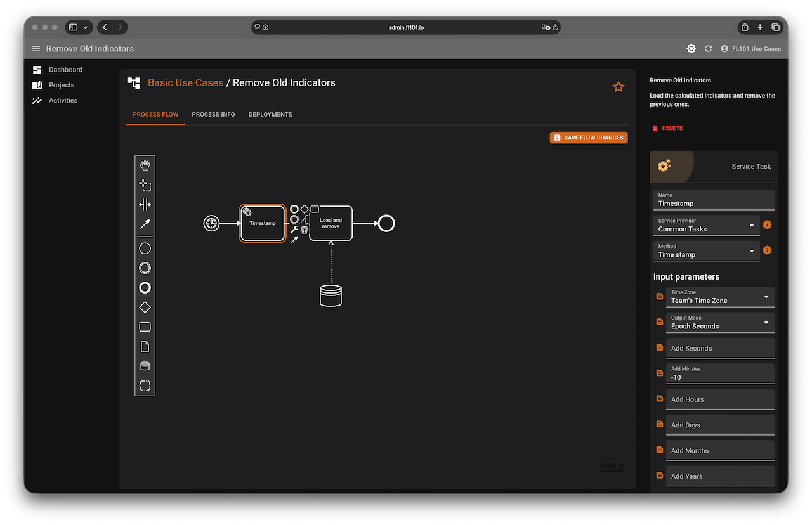Click Save Flow Changes button
The image size is (812, 525).
coord(588,138)
